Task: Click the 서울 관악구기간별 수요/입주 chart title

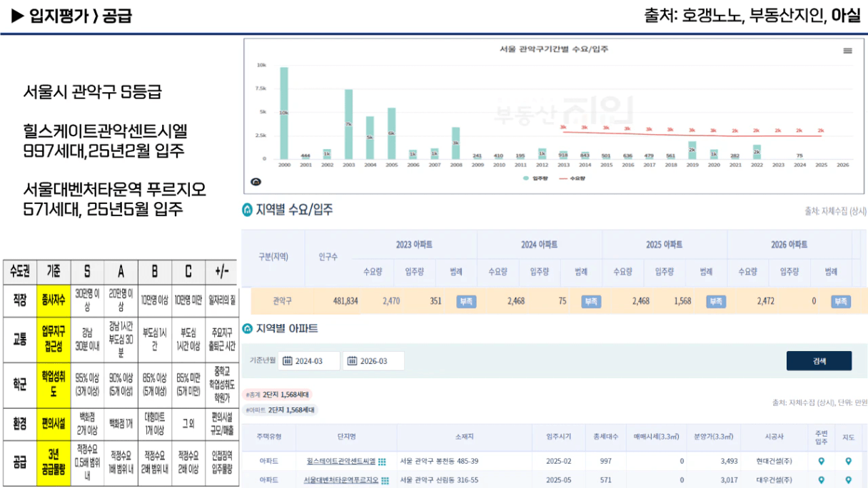Action: point(554,49)
